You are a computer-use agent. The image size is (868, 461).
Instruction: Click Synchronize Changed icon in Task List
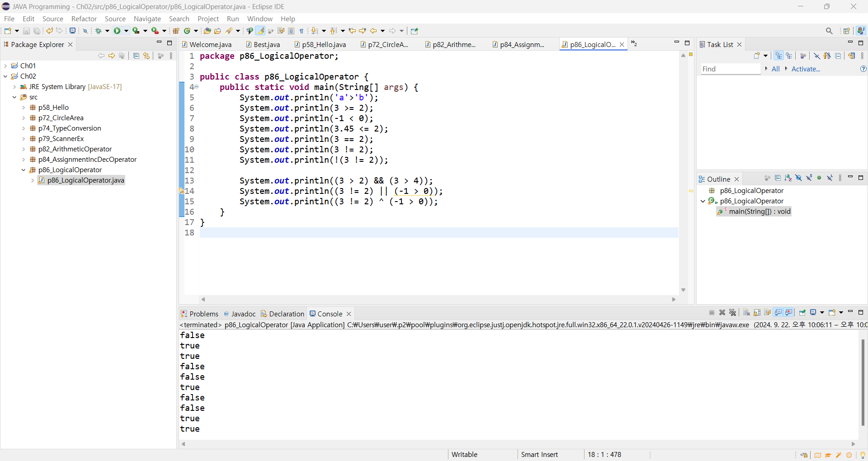coord(852,56)
